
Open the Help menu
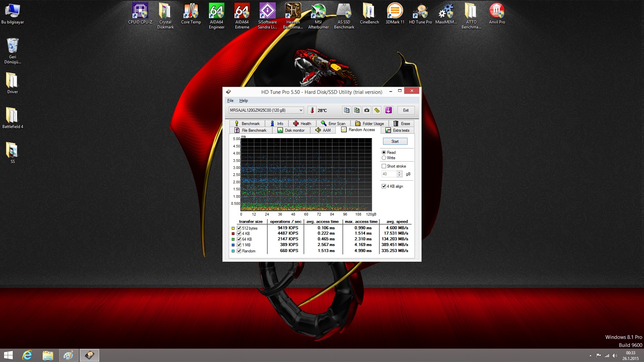coord(244,101)
